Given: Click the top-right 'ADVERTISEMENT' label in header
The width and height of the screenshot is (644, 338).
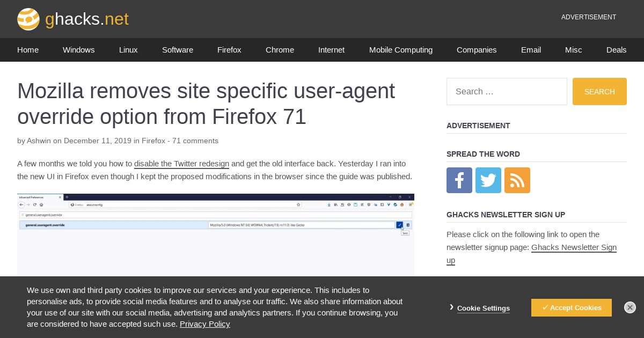Looking at the screenshot, I should point(589,17).
